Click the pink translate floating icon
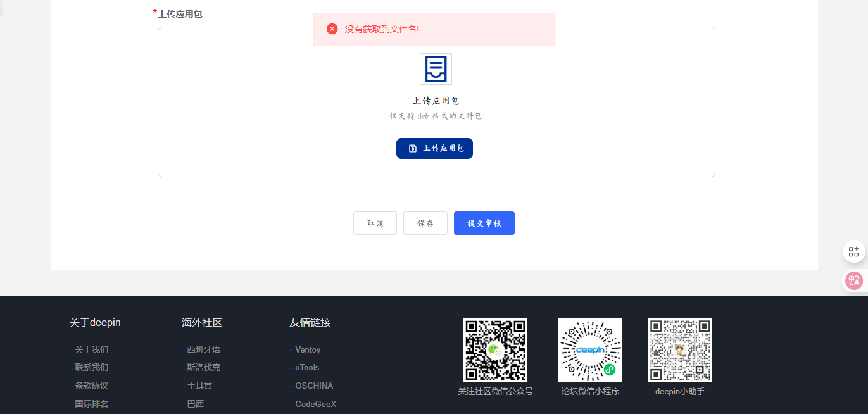868x414 pixels. pos(854,280)
